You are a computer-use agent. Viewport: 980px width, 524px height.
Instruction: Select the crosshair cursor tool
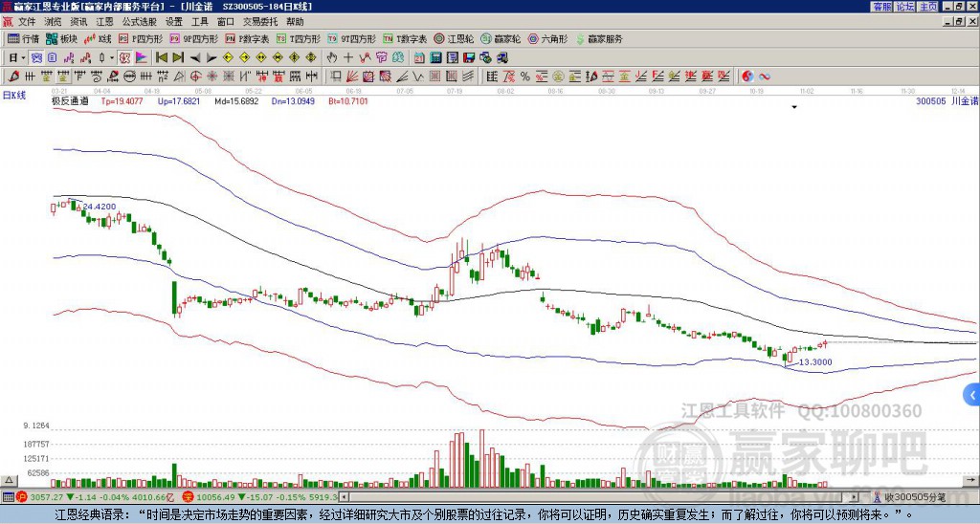pyautogui.click(x=348, y=58)
